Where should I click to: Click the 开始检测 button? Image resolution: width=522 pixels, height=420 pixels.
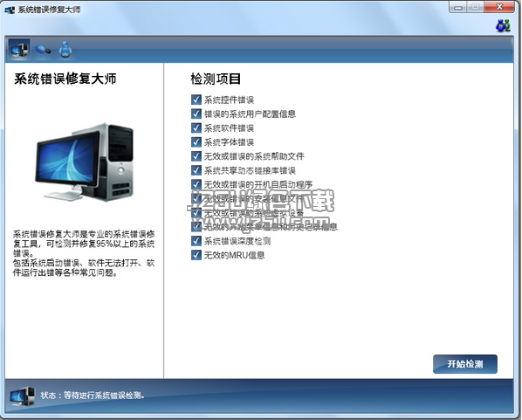[465, 364]
